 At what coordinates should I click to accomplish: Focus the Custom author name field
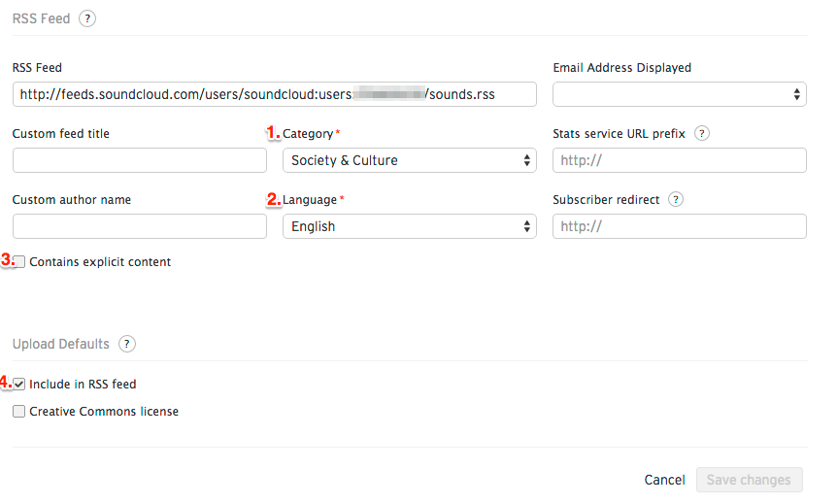(140, 226)
